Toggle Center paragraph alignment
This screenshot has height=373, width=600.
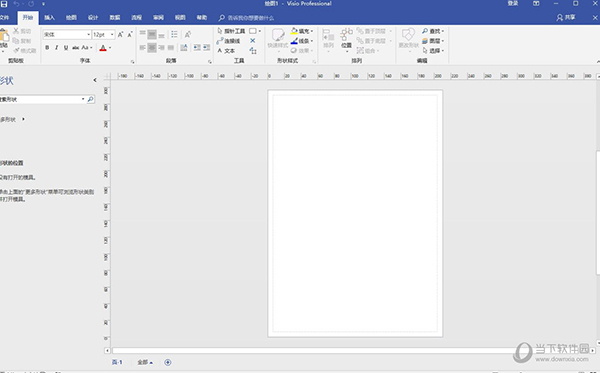tap(152, 47)
